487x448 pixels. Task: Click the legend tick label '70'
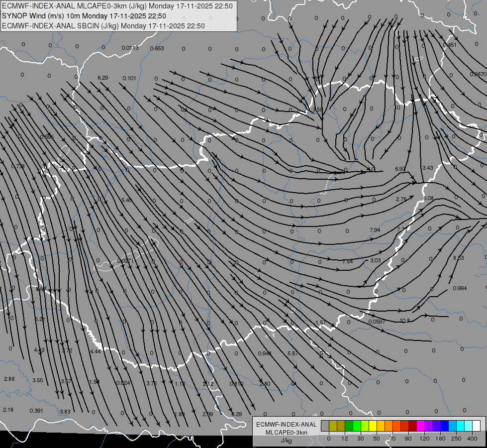[x=392, y=439]
